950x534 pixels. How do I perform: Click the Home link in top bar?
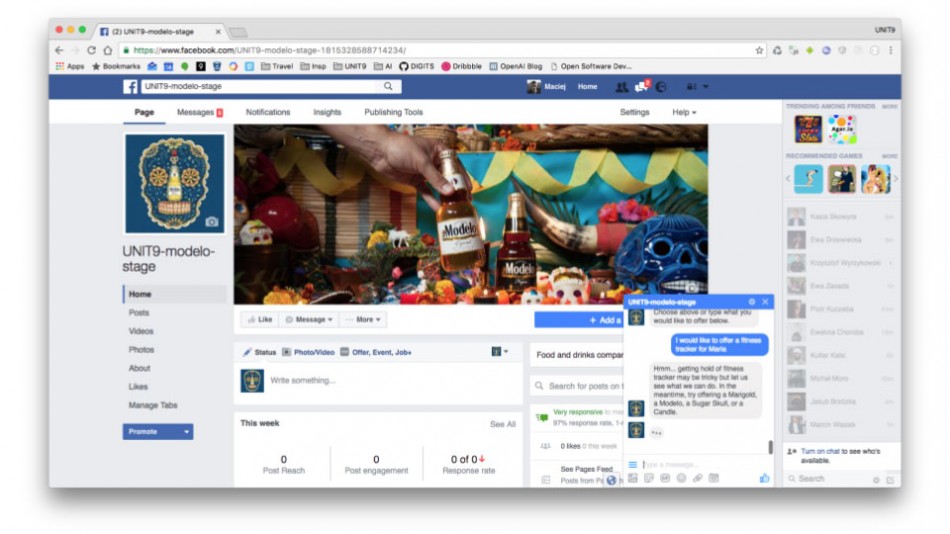tap(587, 87)
